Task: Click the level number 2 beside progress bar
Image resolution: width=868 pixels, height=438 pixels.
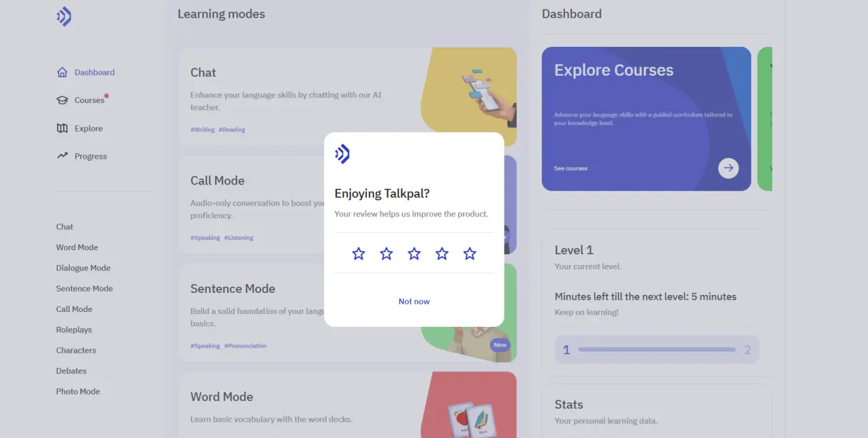Action: click(747, 350)
